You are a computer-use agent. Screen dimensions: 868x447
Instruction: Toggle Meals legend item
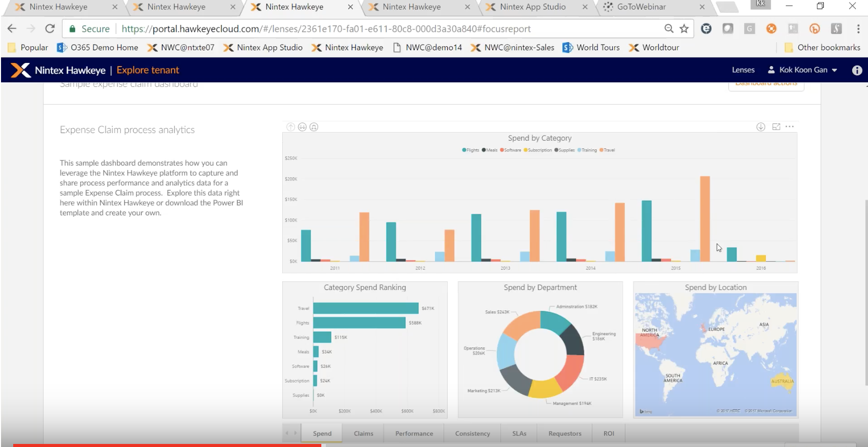tap(490, 150)
